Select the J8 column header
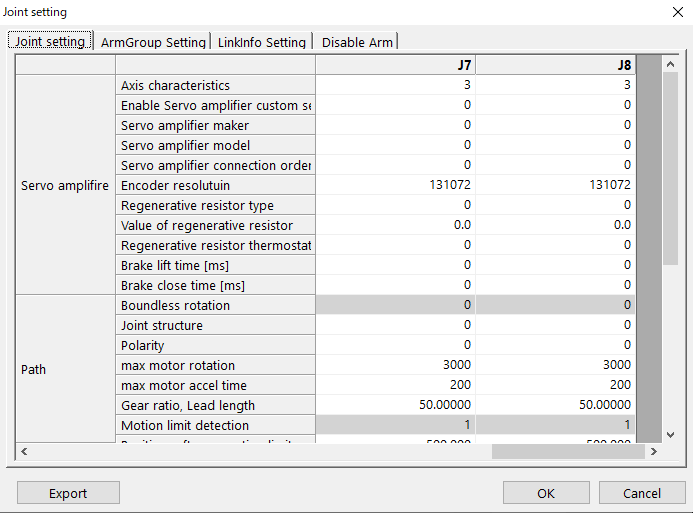 point(555,65)
